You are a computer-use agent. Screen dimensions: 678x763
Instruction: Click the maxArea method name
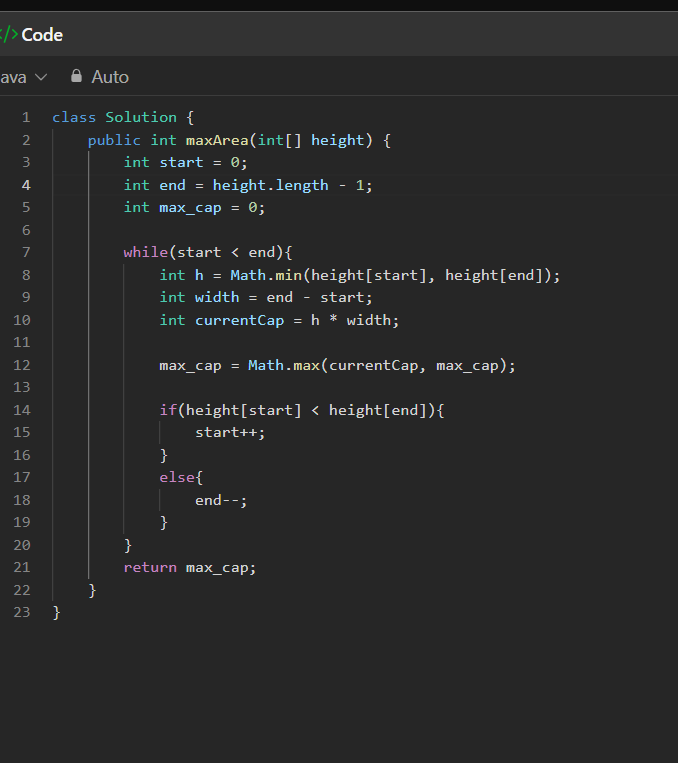217,141
